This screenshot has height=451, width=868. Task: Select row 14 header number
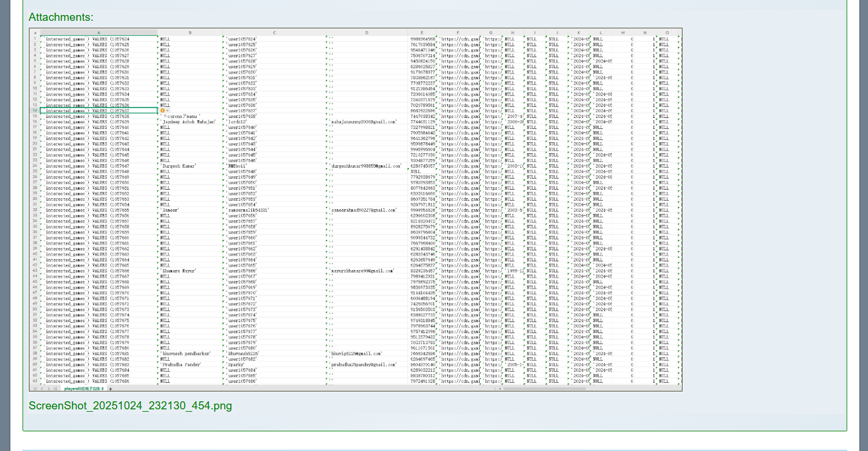coord(35,110)
